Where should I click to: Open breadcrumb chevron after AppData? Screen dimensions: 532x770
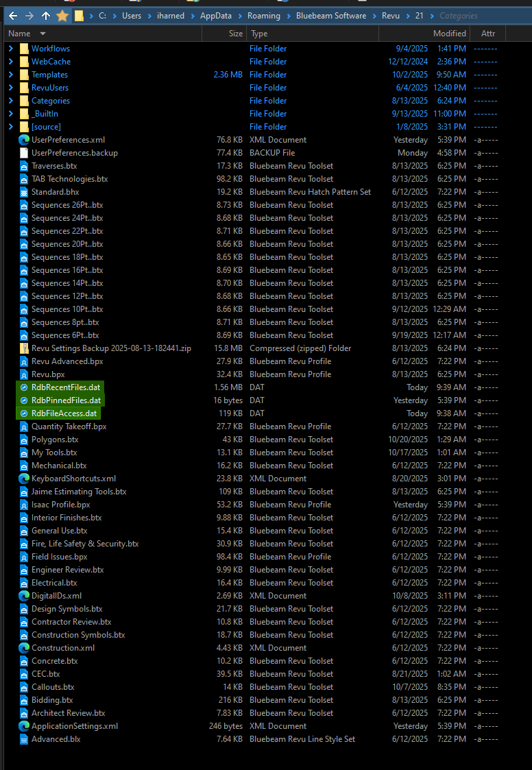coord(240,16)
